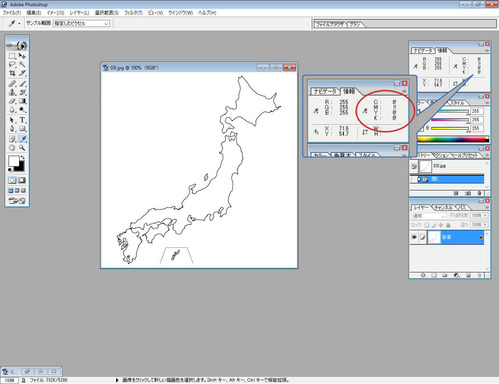Select the Rectangle shape tool
Image resolution: width=499 pixels, height=384 pixels.
click(22, 129)
